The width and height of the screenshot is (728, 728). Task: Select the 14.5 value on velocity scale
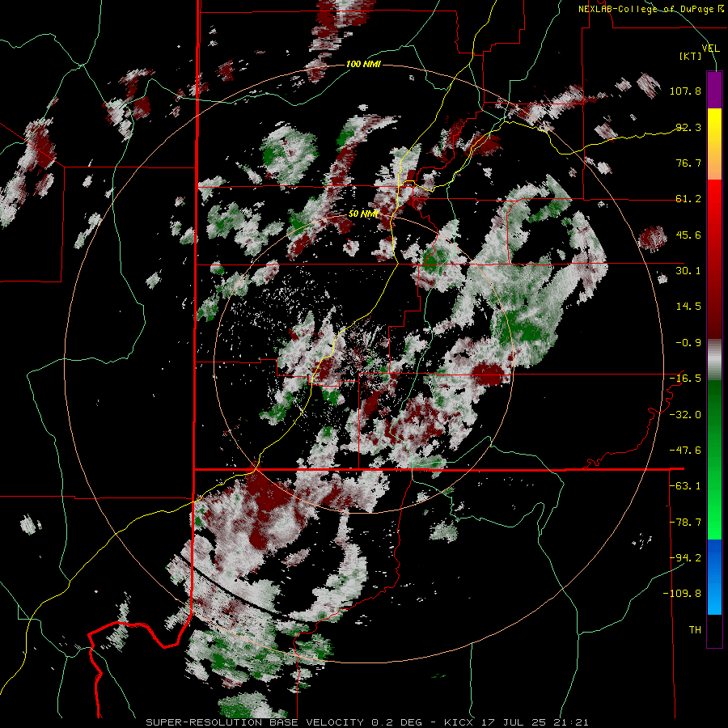(688, 307)
